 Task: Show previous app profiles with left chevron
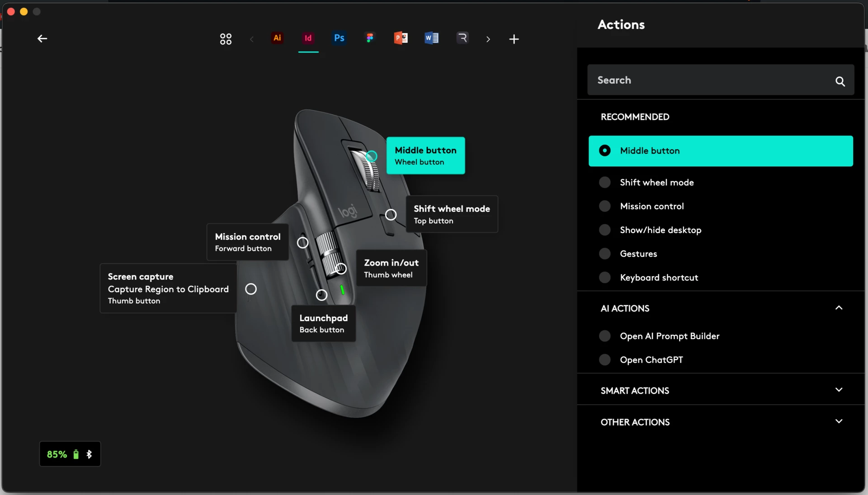pos(252,39)
